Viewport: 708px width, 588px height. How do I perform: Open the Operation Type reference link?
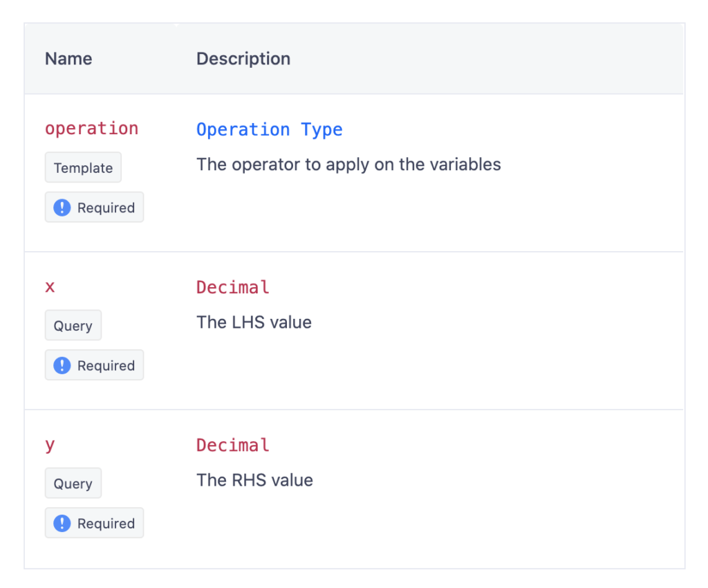click(269, 129)
